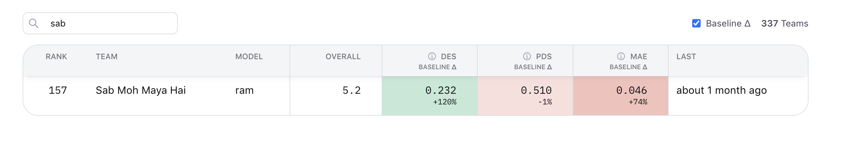Image resolution: width=868 pixels, height=150 pixels.
Task: Sort by the OVERALL column header
Action: pyautogui.click(x=343, y=57)
